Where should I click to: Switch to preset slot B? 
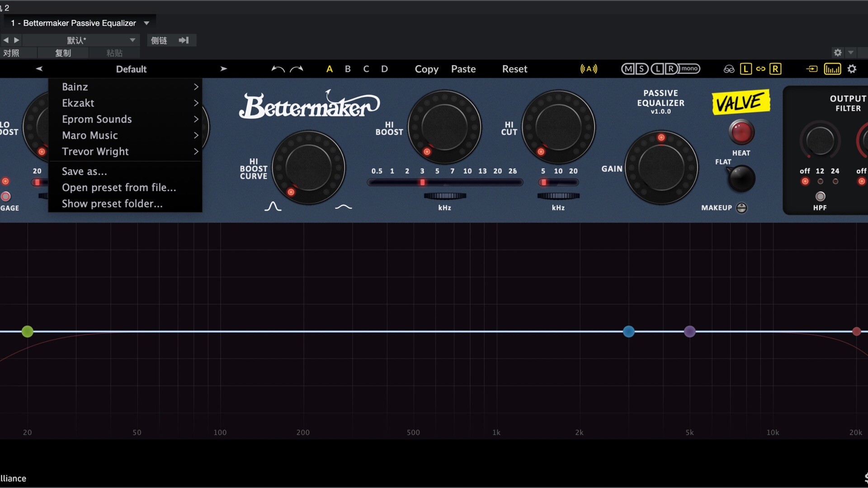tap(348, 69)
